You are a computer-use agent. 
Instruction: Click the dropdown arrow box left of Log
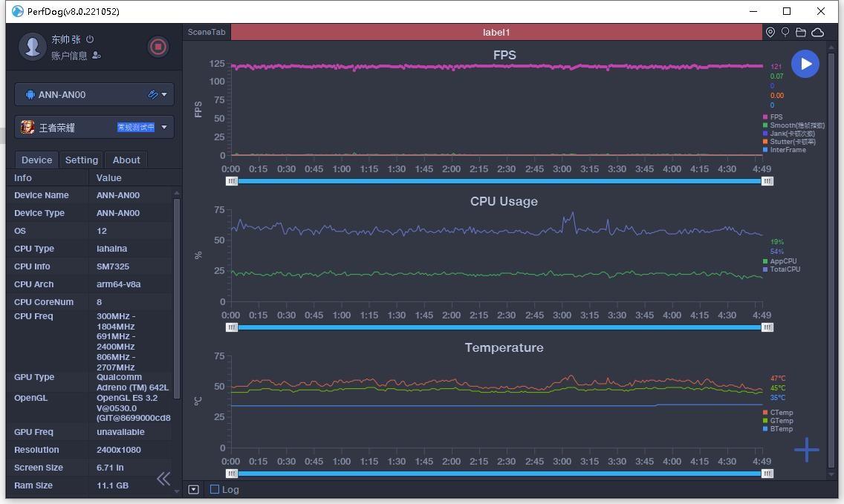tap(193, 489)
